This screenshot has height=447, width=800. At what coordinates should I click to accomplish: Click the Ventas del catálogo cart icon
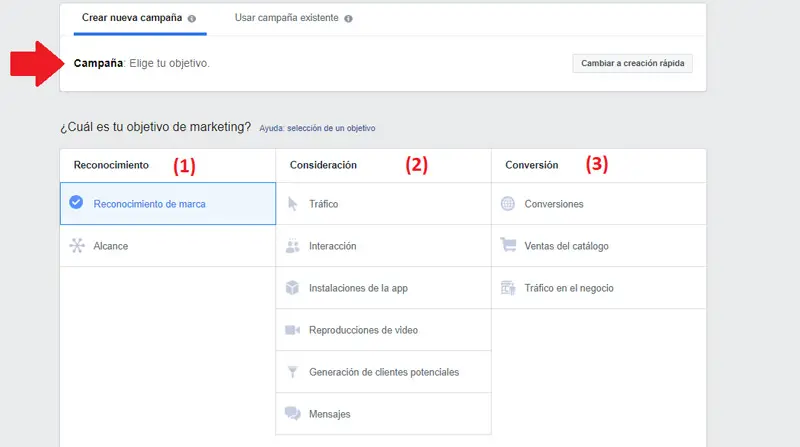tap(508, 246)
